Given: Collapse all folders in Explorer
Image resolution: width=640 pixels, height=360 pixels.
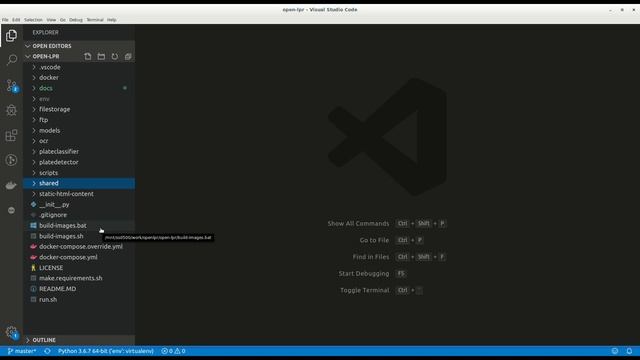Looking at the screenshot, I should 128,56.
